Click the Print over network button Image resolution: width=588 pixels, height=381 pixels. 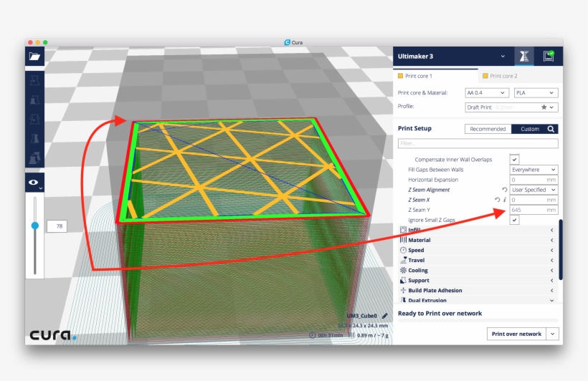[x=516, y=334]
